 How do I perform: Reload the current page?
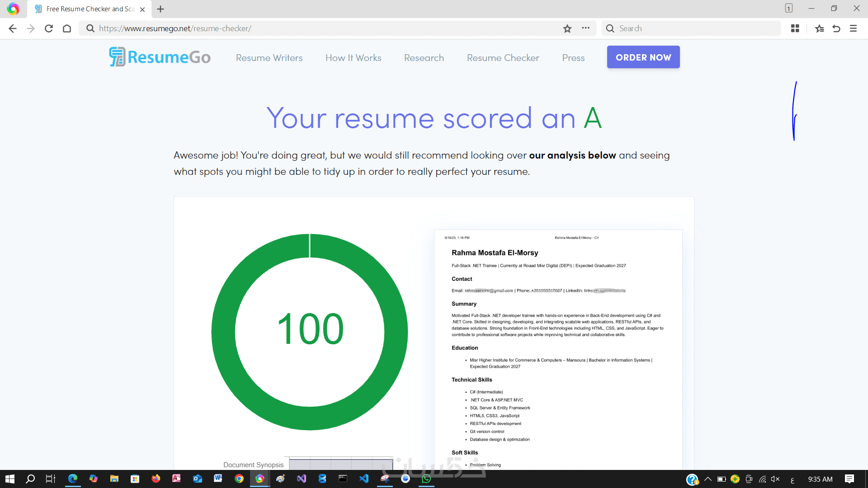[x=49, y=28]
